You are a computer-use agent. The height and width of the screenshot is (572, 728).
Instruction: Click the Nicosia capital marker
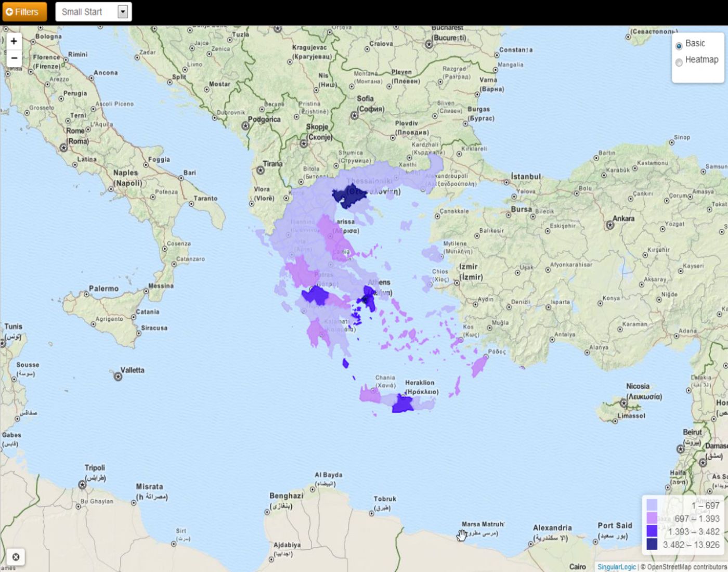623,403
